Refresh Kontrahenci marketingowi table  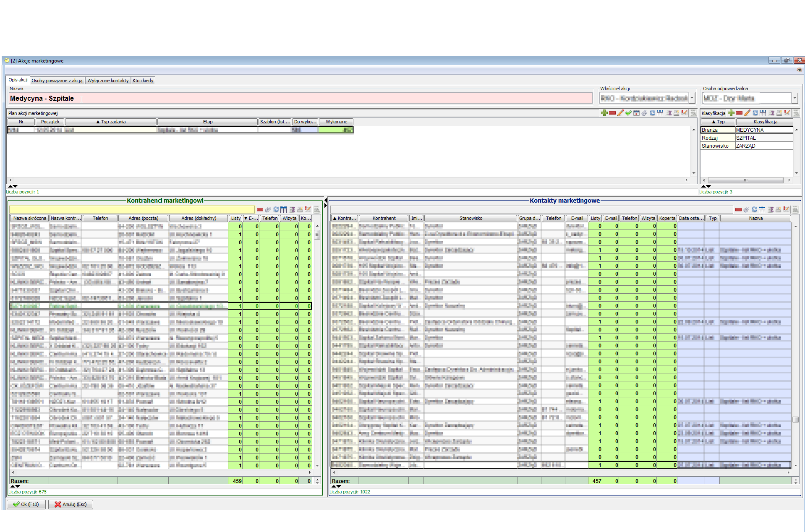[x=276, y=209]
